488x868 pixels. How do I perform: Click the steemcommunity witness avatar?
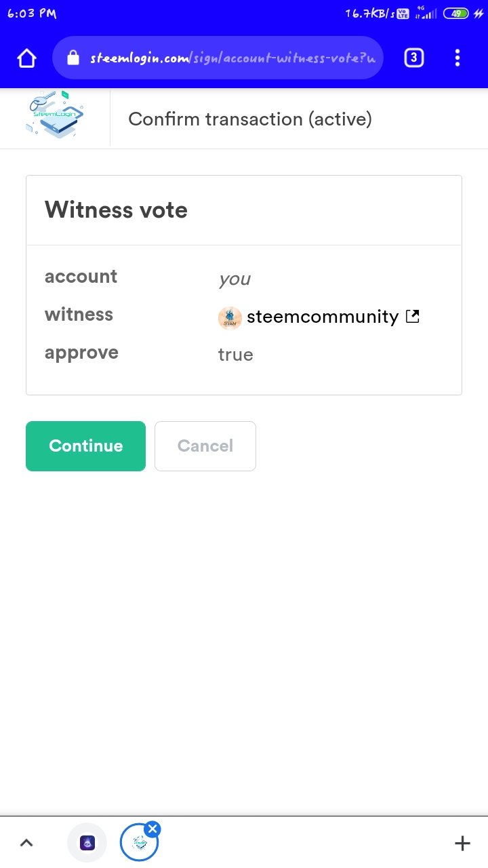230,317
